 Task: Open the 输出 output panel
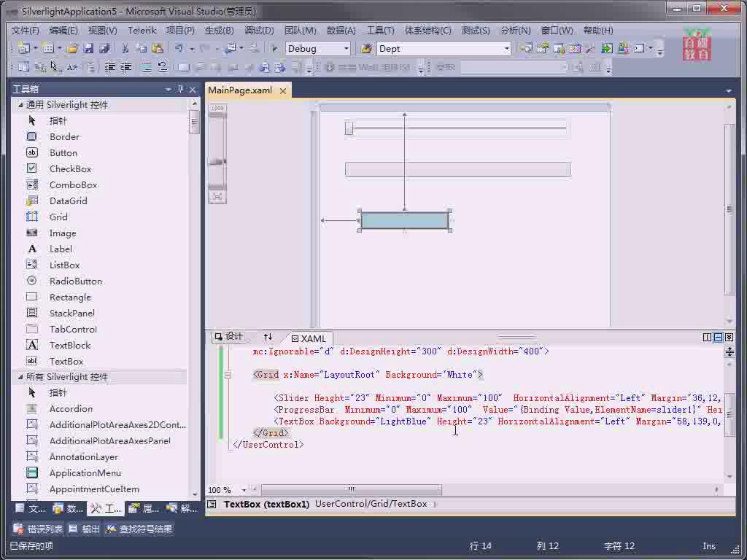pyautogui.click(x=84, y=529)
